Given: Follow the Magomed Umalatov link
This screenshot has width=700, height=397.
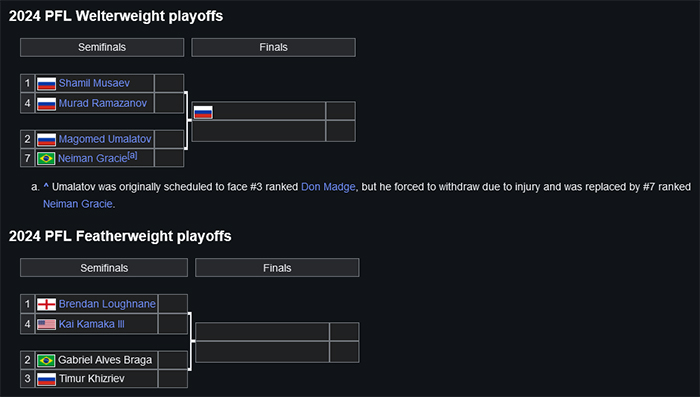Looking at the screenshot, I should (x=105, y=139).
